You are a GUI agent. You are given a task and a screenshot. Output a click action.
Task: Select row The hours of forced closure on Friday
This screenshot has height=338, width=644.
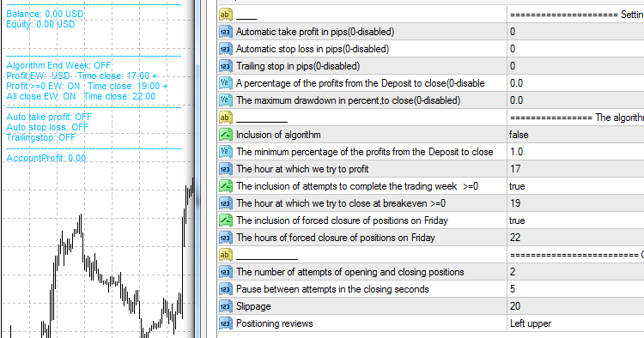coord(430,238)
